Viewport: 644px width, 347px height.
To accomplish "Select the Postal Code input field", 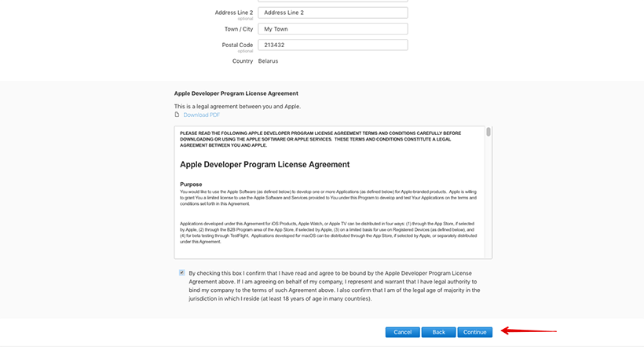I will 333,45.
